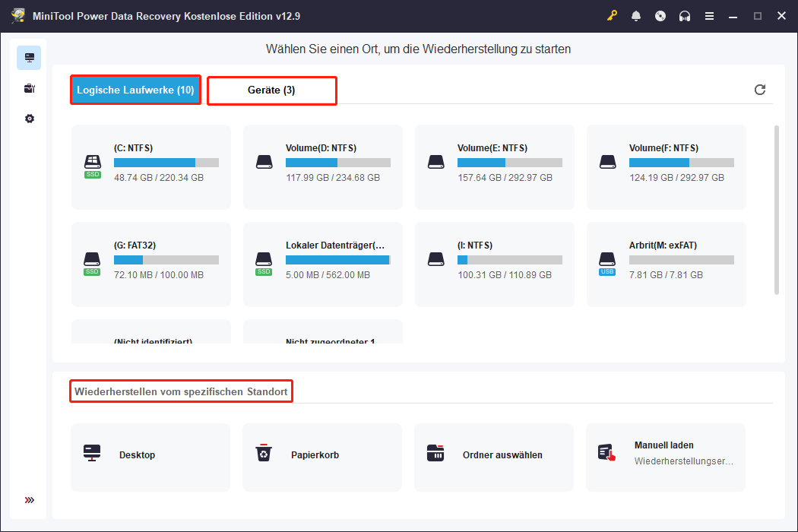Click the G: FAT32 SSD drive icon

coord(92,264)
